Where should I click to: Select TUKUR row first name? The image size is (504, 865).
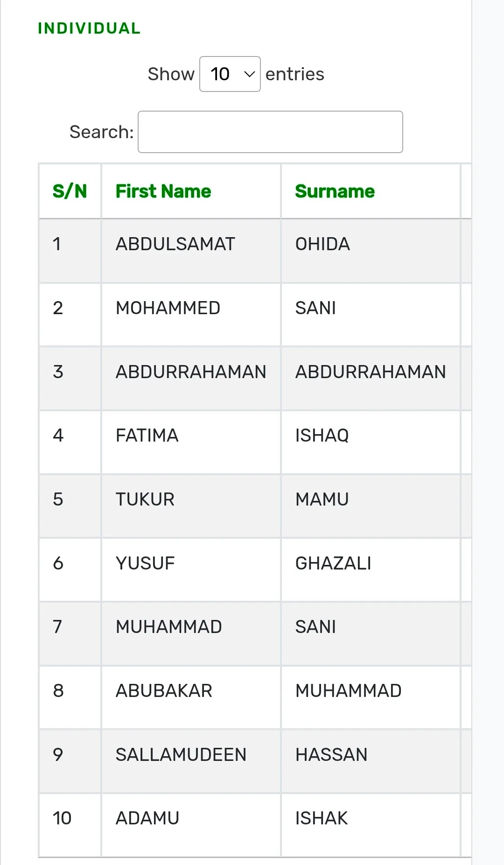145,499
